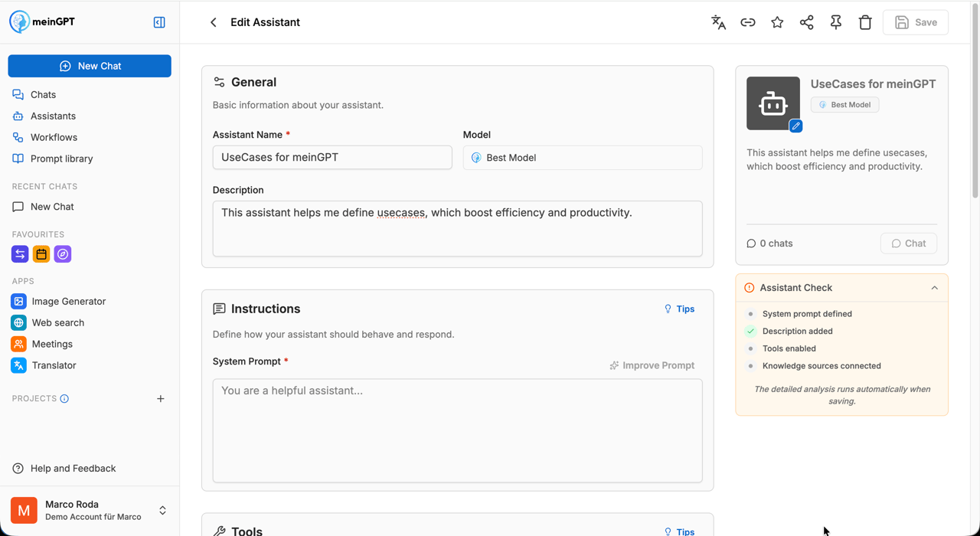Copy the assistant link icon
This screenshot has width=980, height=536.
click(x=748, y=22)
